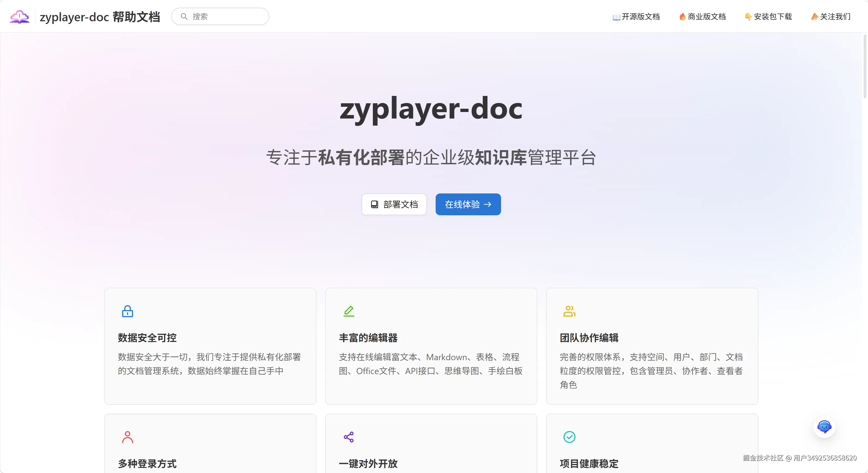Click the checkmark circle icon on 项目健康稳定 card
Image resolution: width=868 pixels, height=473 pixels.
[569, 437]
